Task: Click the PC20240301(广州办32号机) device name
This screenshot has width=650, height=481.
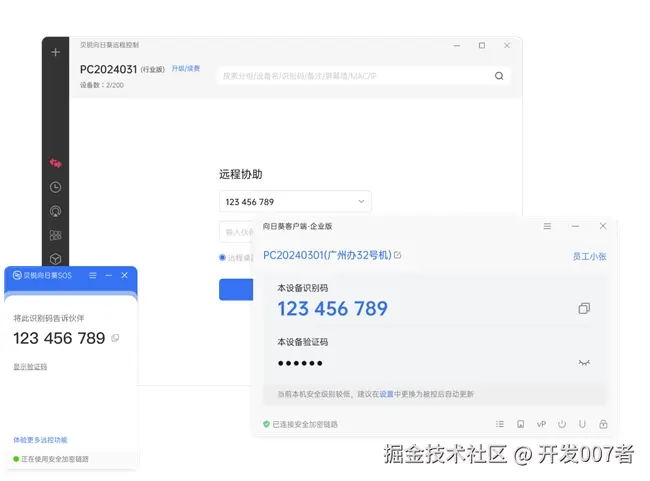Action: coord(327,255)
